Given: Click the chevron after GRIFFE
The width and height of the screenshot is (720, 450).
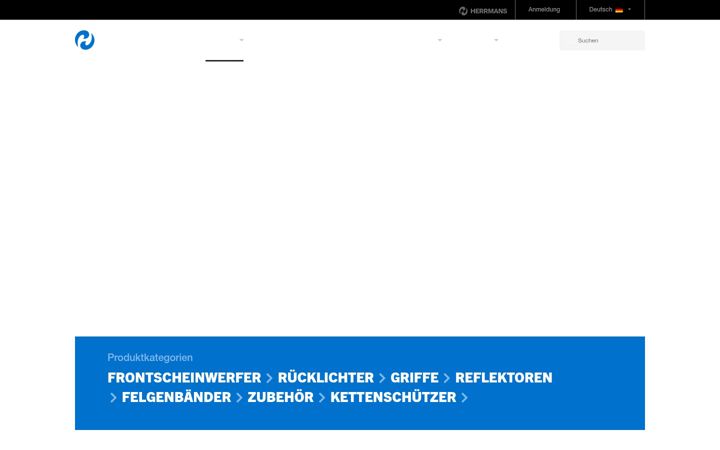Looking at the screenshot, I should (x=447, y=378).
